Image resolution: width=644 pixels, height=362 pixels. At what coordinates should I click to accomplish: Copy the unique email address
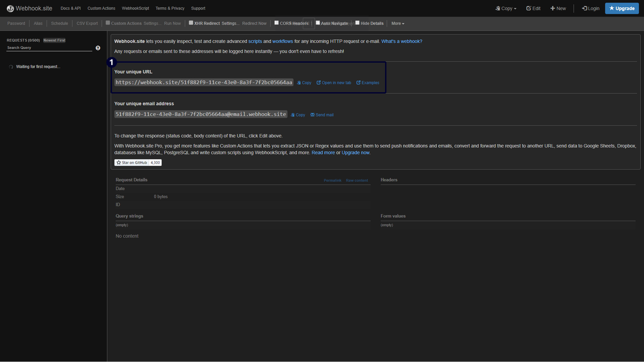click(298, 115)
